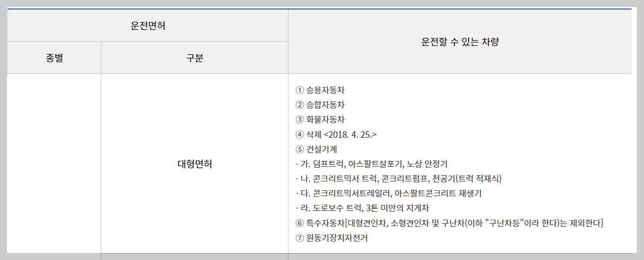The height and width of the screenshot is (260, 644).
Task: Click the '대형면허' cell
Action: coord(194,164)
